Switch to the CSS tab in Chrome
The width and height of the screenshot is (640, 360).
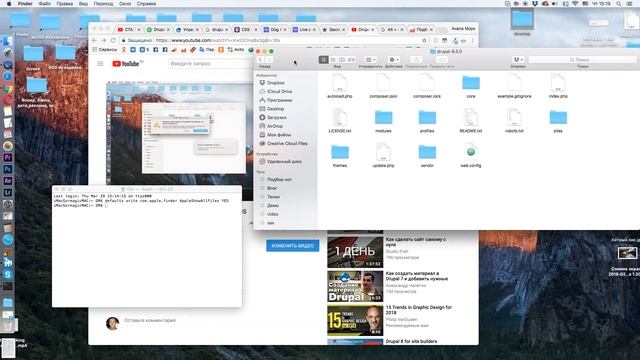point(245,29)
